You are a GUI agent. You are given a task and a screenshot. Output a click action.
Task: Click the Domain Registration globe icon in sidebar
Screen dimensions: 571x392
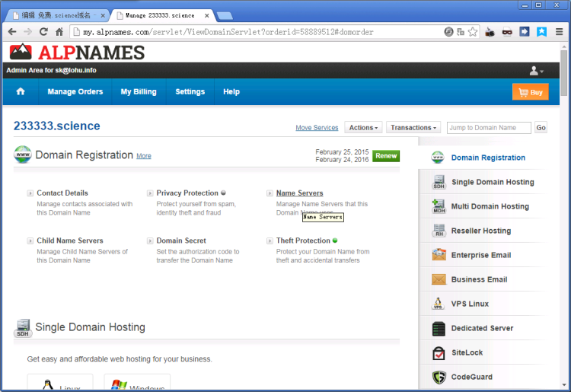(438, 158)
